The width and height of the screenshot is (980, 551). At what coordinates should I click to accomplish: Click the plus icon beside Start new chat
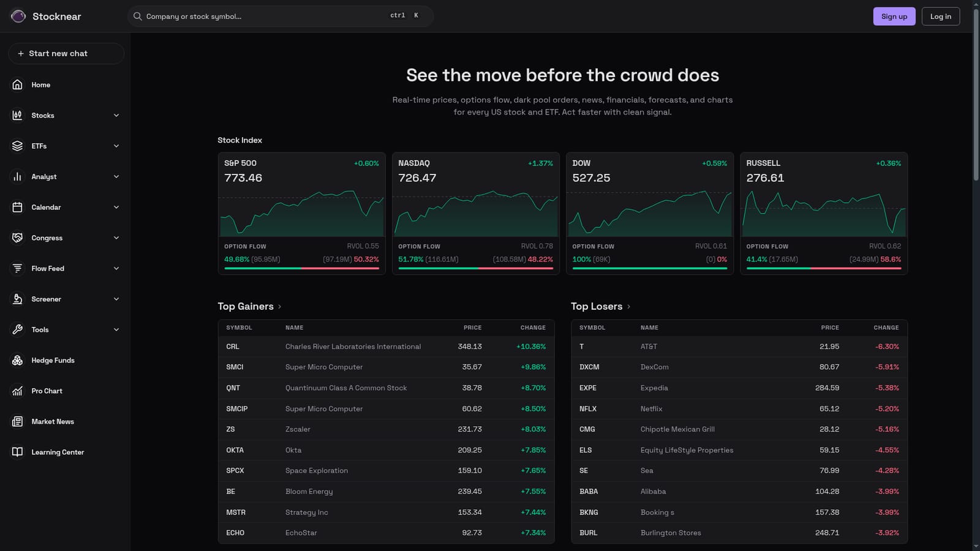(x=21, y=53)
